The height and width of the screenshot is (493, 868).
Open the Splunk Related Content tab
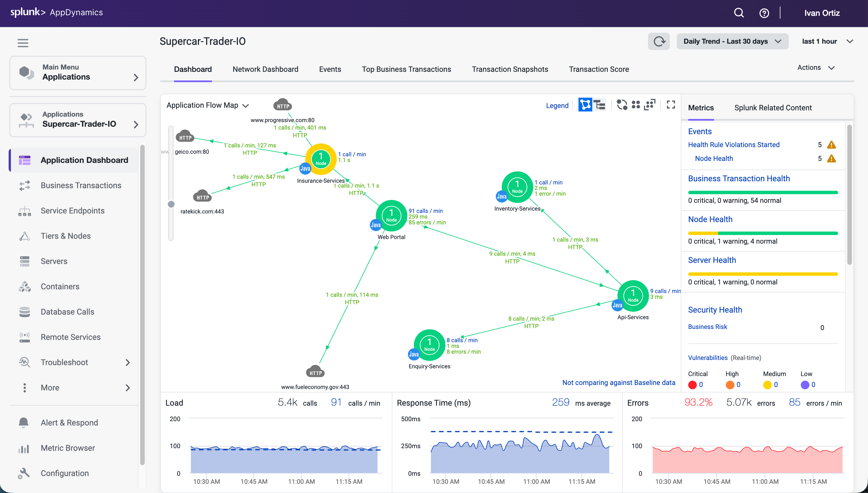pos(773,108)
